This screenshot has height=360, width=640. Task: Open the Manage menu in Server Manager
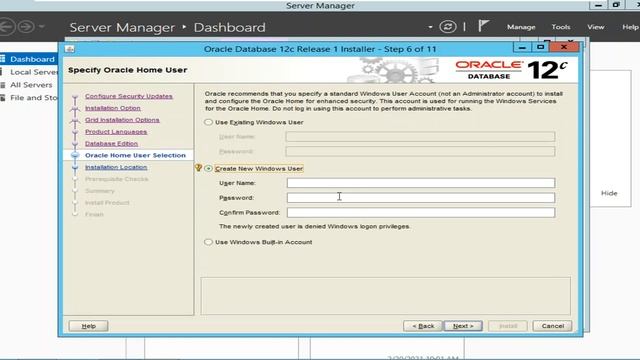(521, 27)
